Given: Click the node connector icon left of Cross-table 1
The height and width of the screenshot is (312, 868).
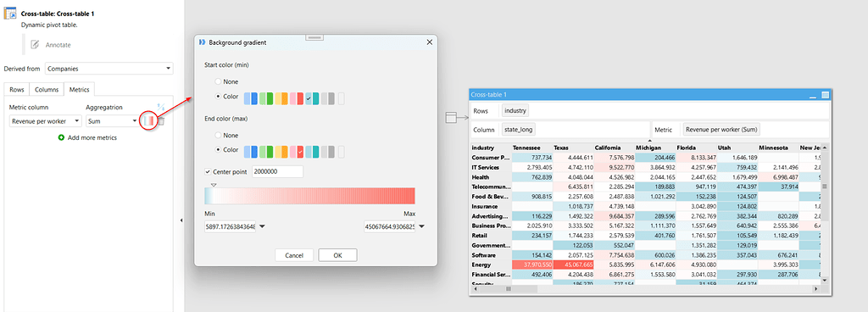Looking at the screenshot, I should pyautogui.click(x=451, y=117).
